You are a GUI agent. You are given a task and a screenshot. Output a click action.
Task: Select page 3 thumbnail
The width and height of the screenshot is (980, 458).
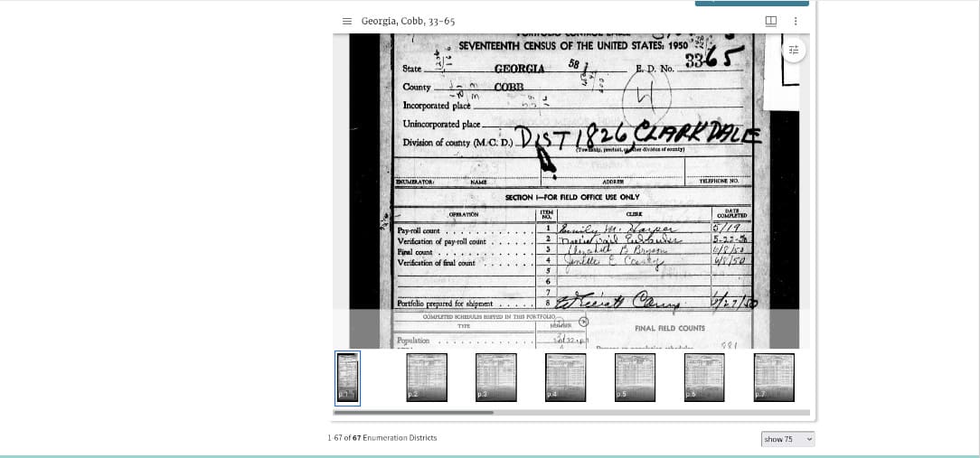[496, 378]
